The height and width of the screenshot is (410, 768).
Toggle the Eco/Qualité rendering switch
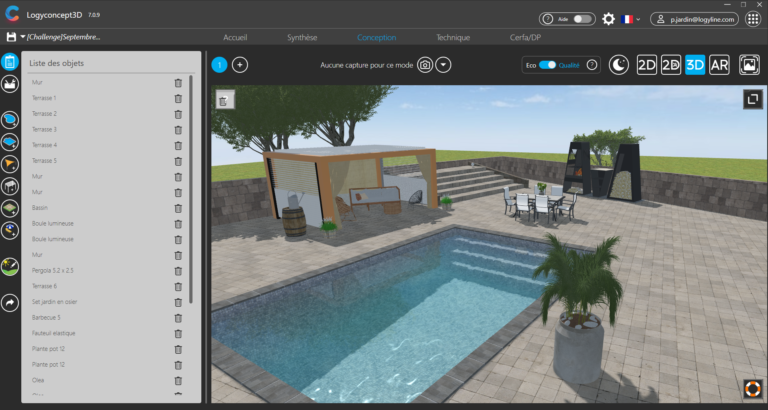point(547,65)
